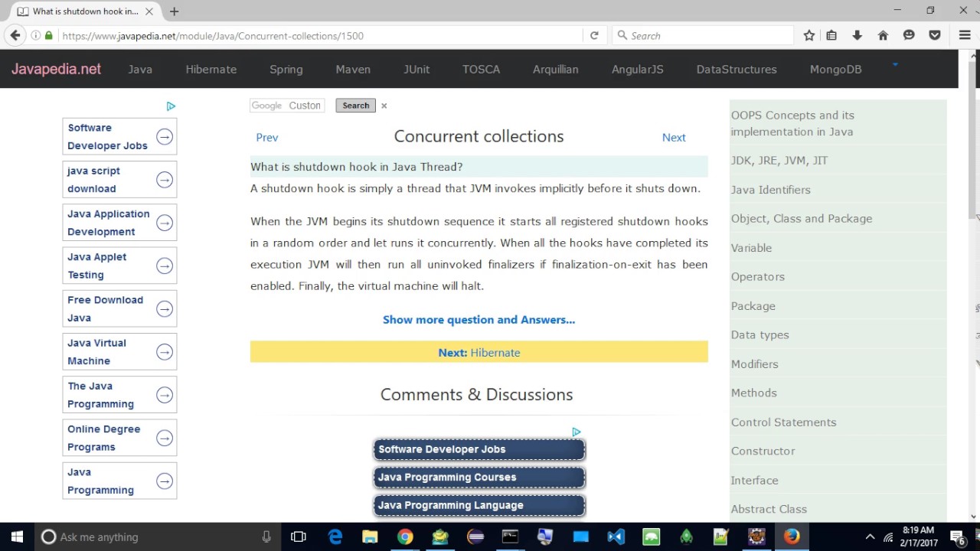The image size is (980, 551).
Task: Click the arrow beside java script download ad
Action: coord(165,180)
